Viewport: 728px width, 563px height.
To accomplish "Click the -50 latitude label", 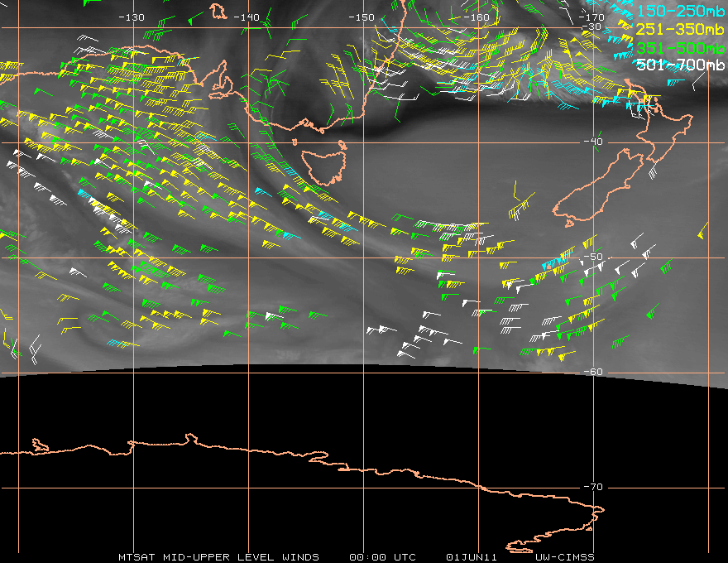I will pos(593,257).
